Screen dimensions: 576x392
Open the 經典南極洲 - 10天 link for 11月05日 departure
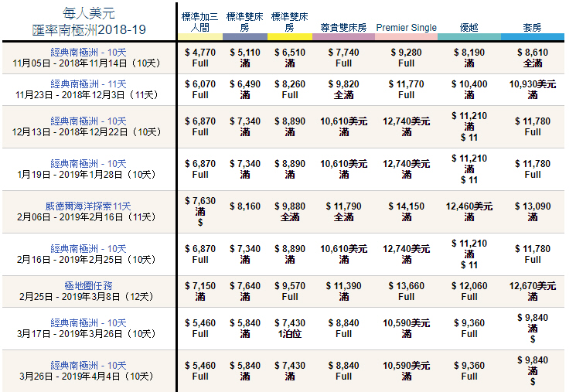coord(89,52)
